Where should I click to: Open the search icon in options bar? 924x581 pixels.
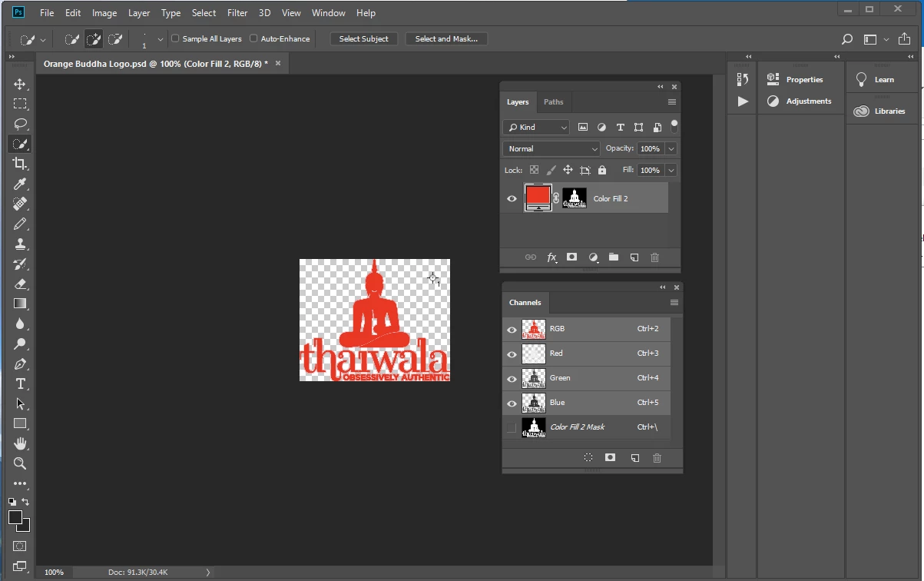pyautogui.click(x=846, y=38)
